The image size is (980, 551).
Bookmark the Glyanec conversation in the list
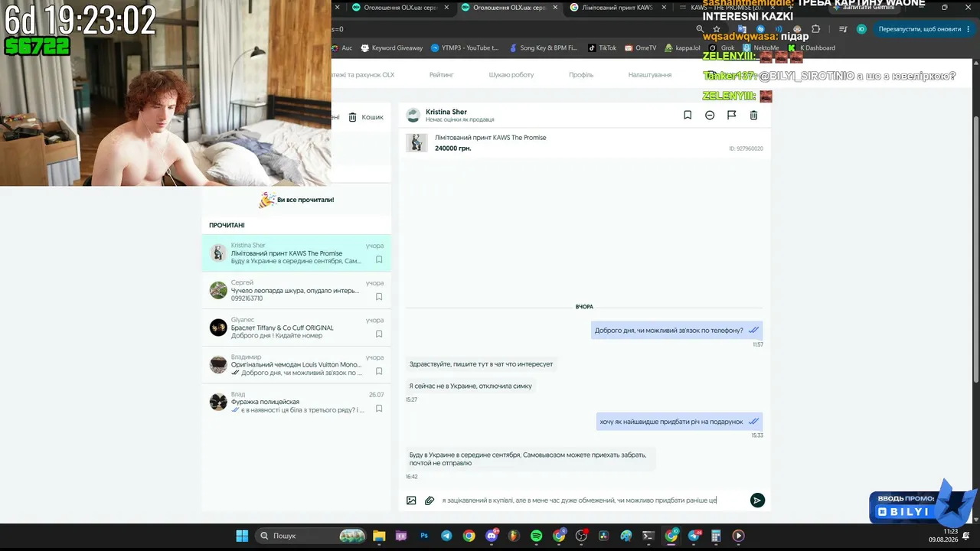click(379, 334)
